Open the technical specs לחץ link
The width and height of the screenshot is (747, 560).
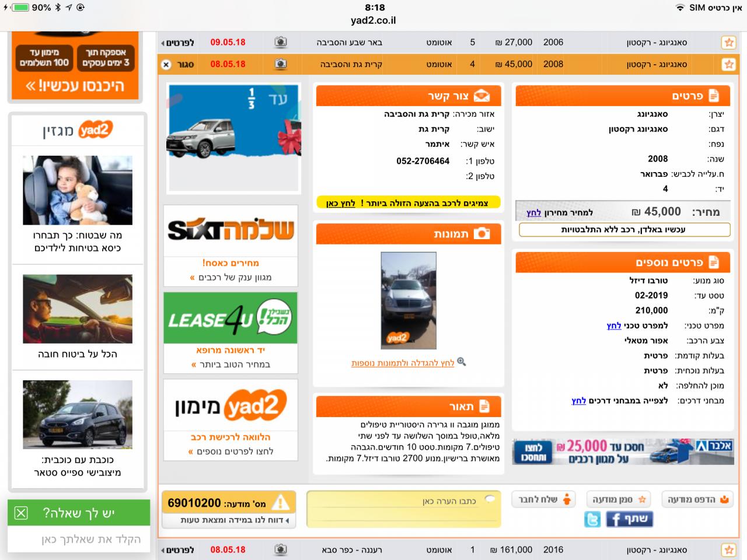[613, 325]
